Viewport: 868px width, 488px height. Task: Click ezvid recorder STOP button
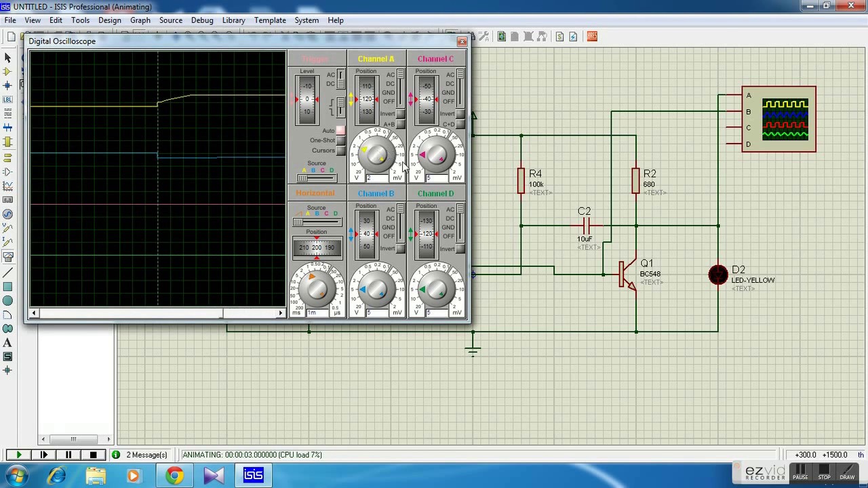pyautogui.click(x=824, y=472)
